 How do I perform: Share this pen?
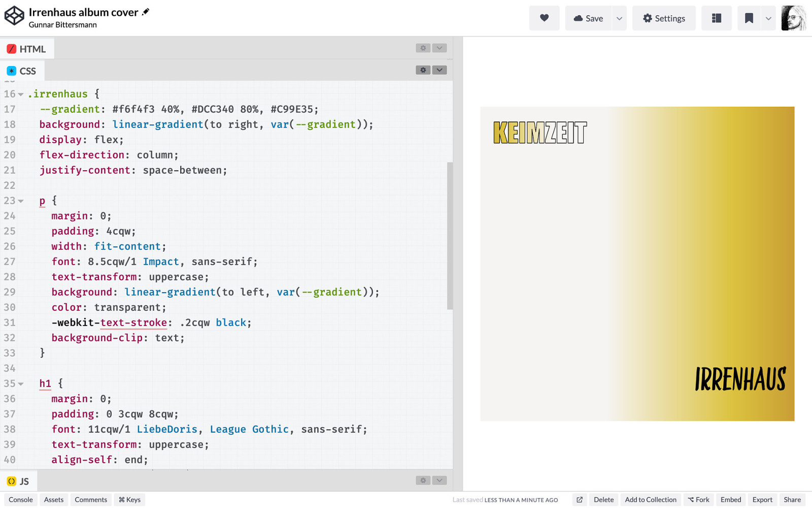point(792,499)
